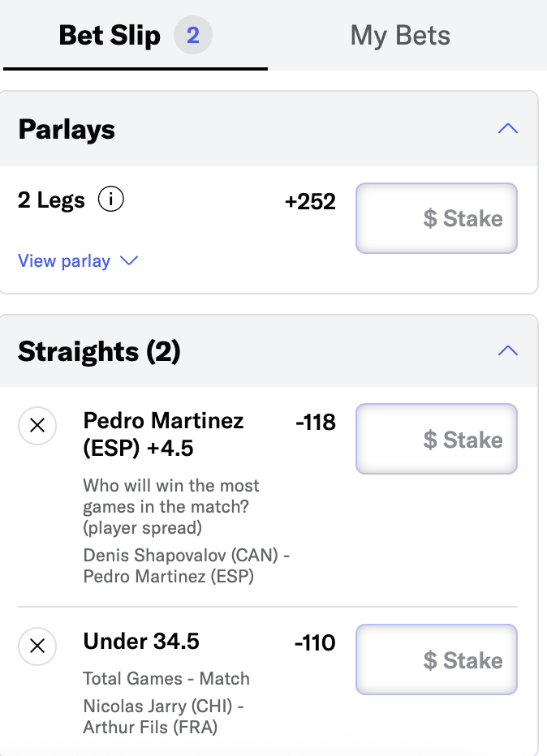Remove the Pedro Martinez +4.5 bet
The width and height of the screenshot is (547, 756).
(37, 426)
